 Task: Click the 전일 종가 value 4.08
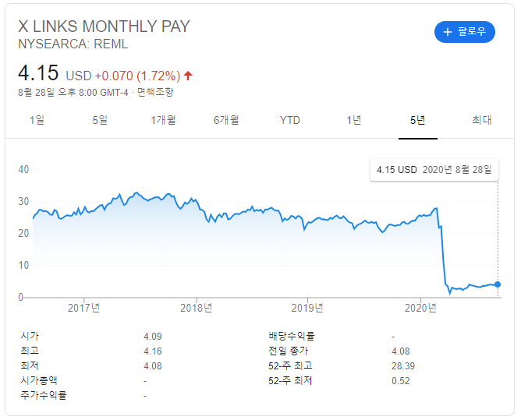(400, 351)
